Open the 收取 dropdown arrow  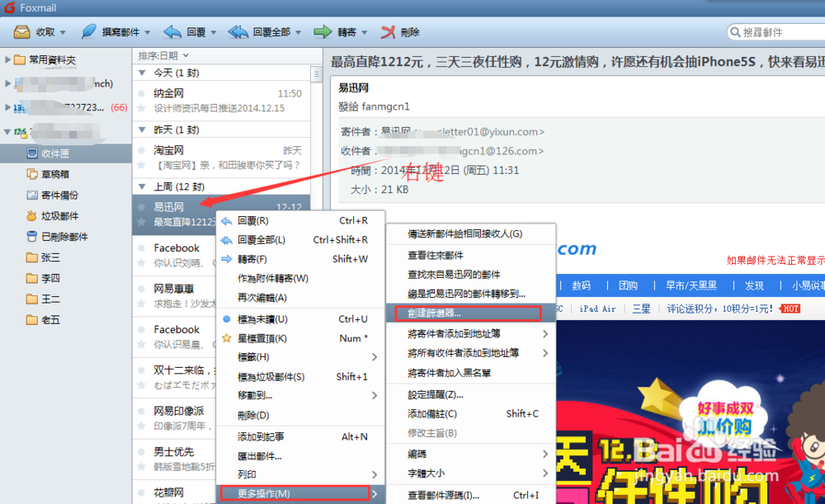coord(63,33)
